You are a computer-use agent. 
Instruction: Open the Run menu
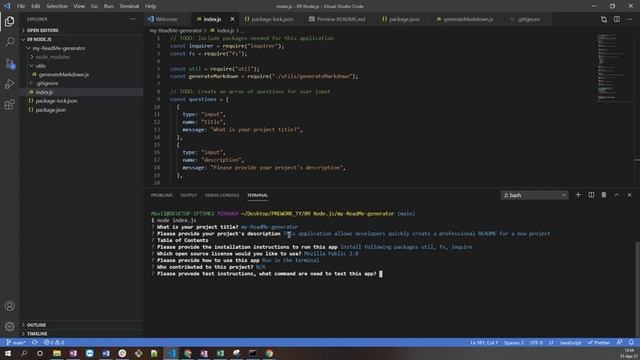click(109, 6)
